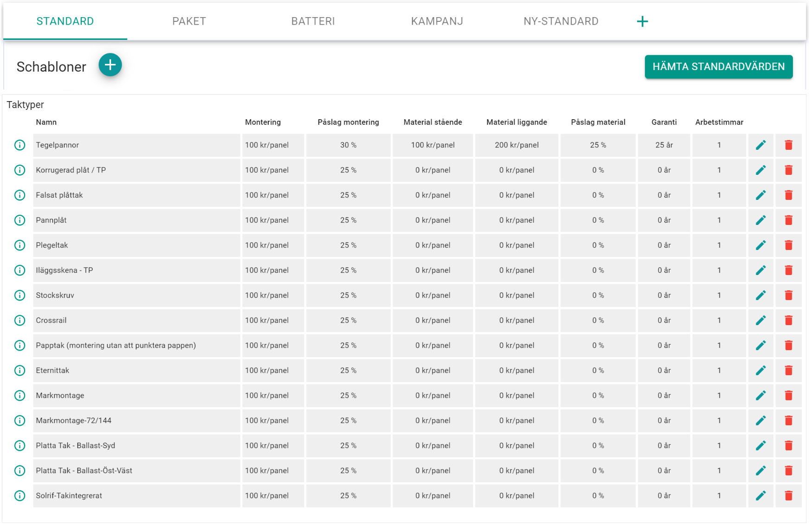
Task: Open the BATTERI tab
Action: [x=313, y=21]
